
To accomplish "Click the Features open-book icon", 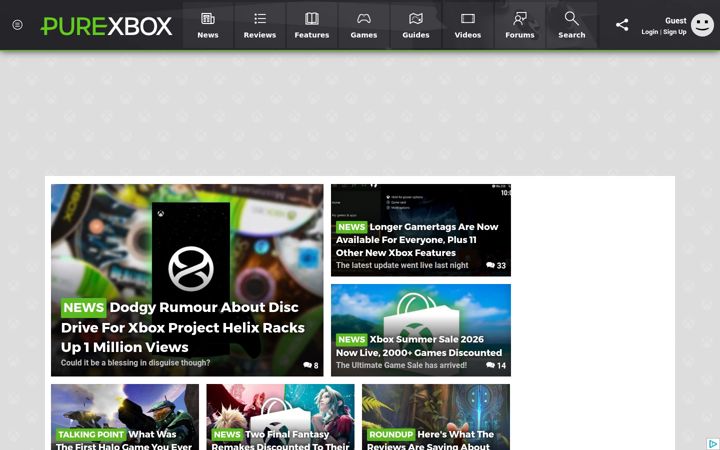I will click(312, 18).
